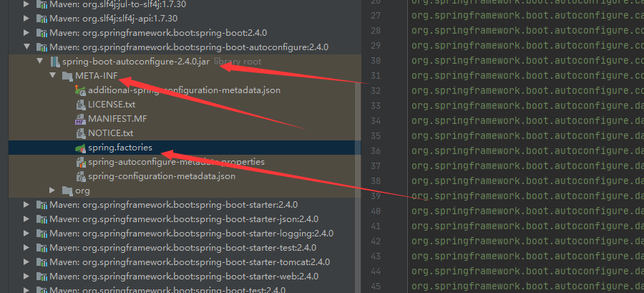Screen dimensions: 644x293
Task: Expand Maven spring-boot-starter-tomcat:2.4.0 arrow
Action: [26, 262]
